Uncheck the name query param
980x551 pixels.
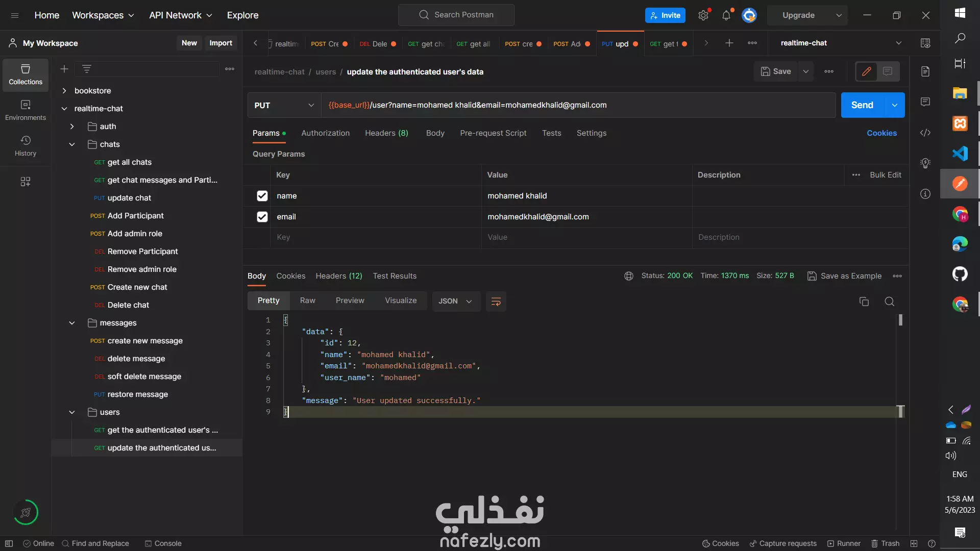262,196
